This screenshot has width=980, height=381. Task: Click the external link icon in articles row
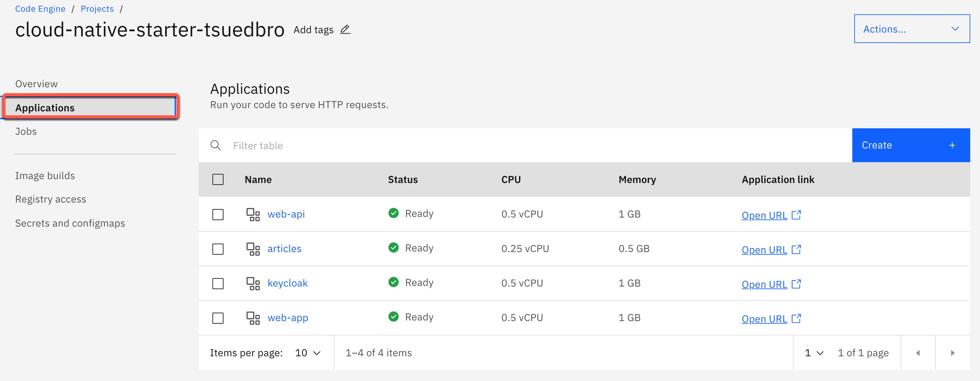click(796, 249)
